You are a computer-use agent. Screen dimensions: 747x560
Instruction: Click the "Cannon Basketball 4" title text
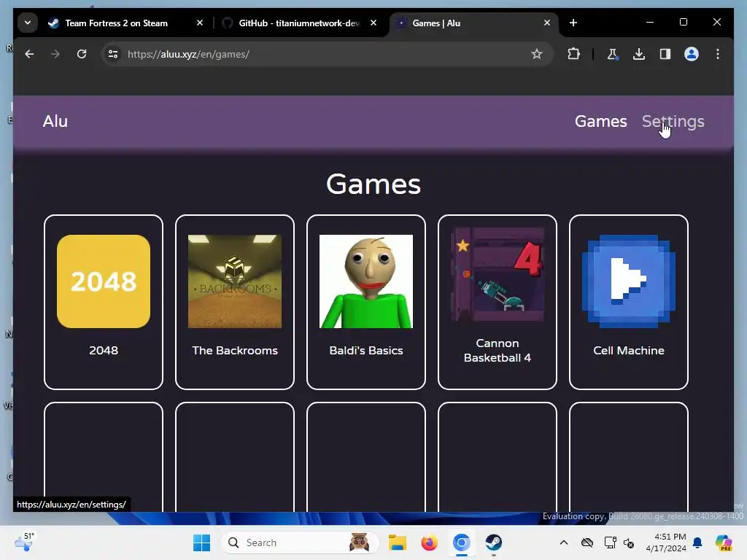click(498, 351)
